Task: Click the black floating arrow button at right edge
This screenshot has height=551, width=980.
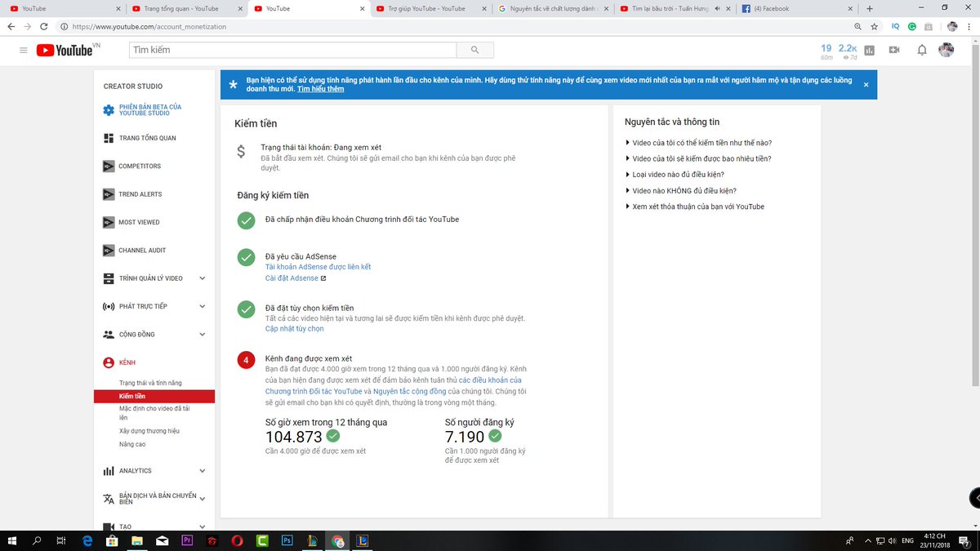Action: tap(973, 497)
